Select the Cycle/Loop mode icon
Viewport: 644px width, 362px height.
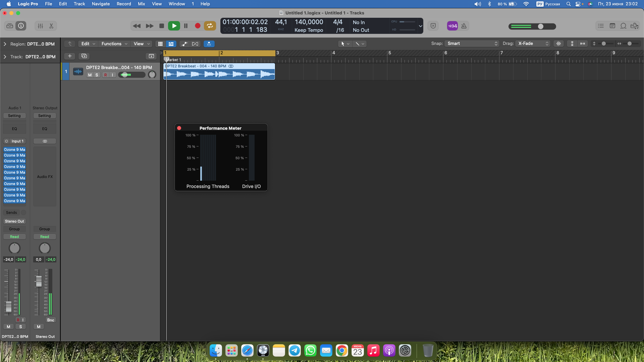tap(210, 25)
